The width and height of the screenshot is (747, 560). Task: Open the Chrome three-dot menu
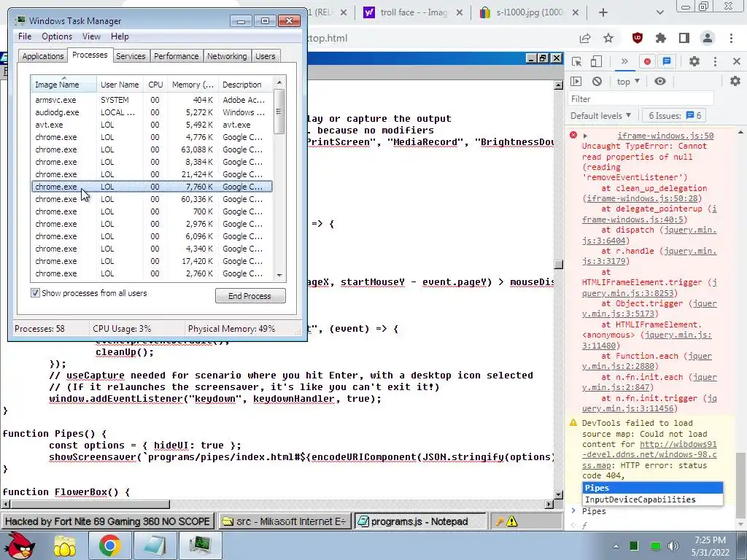pyautogui.click(x=731, y=38)
